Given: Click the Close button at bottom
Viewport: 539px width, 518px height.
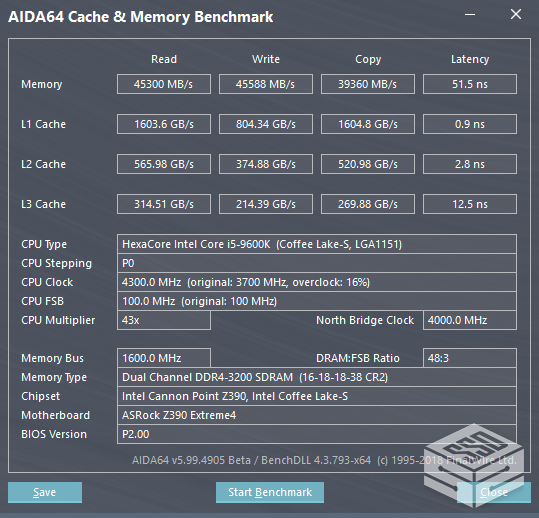Looking at the screenshot, I should pyautogui.click(x=494, y=492).
